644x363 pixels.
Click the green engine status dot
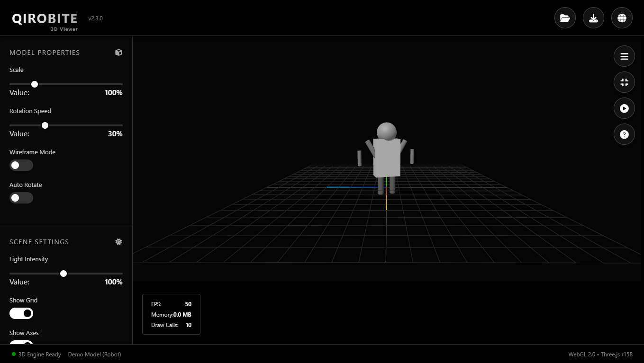[14, 354]
